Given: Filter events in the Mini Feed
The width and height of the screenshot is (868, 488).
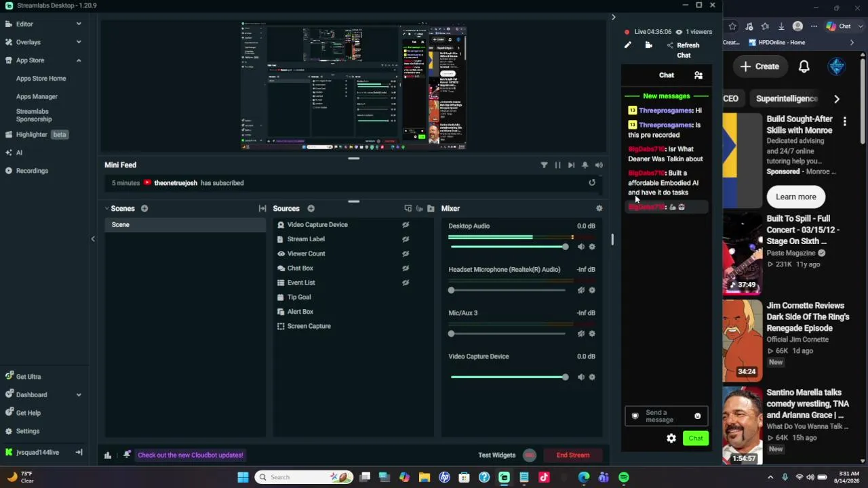Looking at the screenshot, I should 544,165.
